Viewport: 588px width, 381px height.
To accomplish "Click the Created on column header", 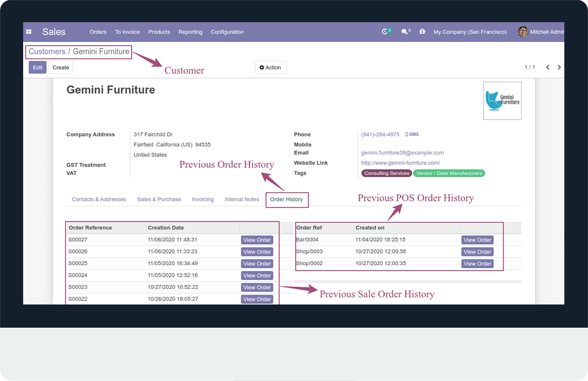I will tap(370, 227).
